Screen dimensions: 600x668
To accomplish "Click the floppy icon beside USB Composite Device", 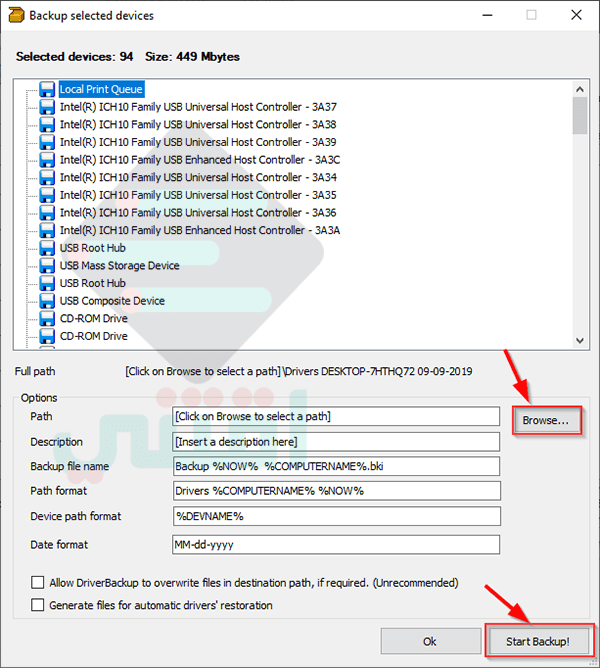I will click(x=47, y=301).
